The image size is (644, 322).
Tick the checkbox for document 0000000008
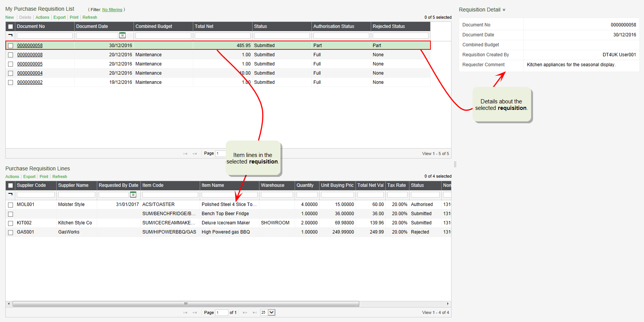point(11,55)
